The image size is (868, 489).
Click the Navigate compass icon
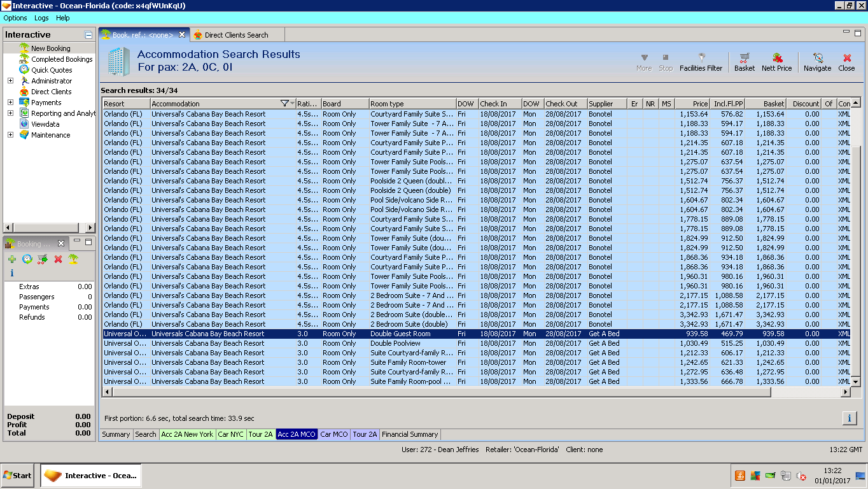point(817,58)
